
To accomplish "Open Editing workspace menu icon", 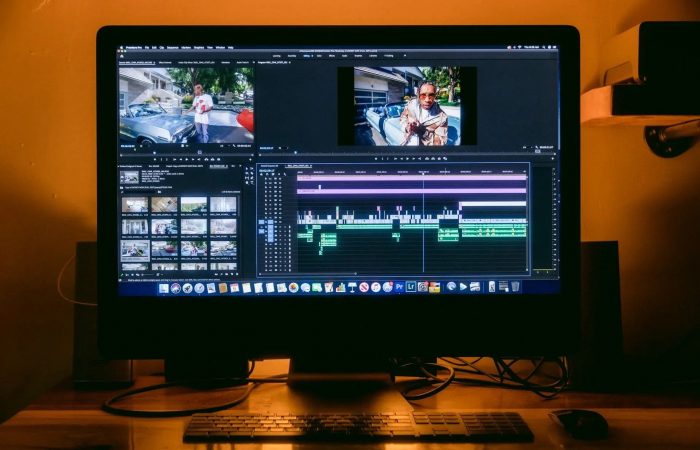I will pos(312,56).
